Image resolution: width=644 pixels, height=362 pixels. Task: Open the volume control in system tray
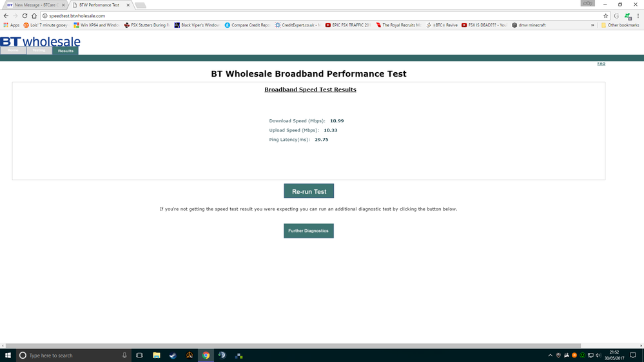pyautogui.click(x=598, y=356)
